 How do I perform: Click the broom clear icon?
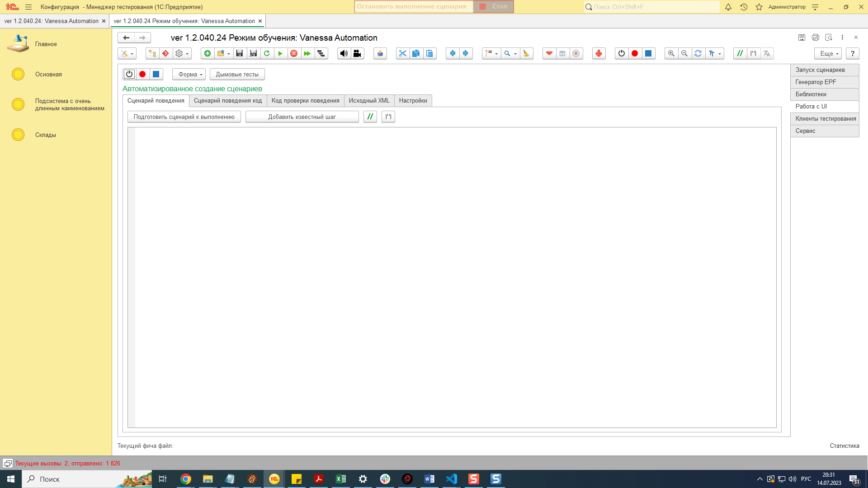[526, 53]
